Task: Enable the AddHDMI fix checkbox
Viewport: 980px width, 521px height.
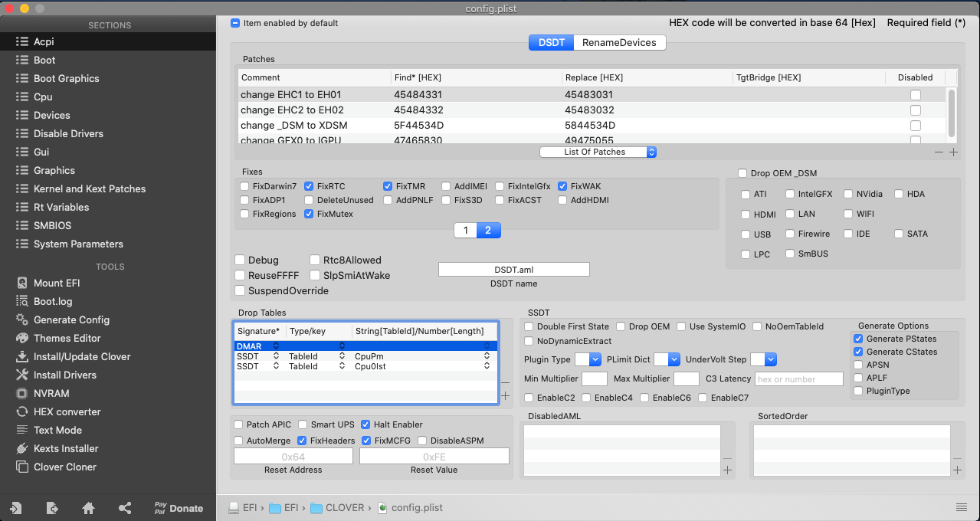Action: click(563, 200)
